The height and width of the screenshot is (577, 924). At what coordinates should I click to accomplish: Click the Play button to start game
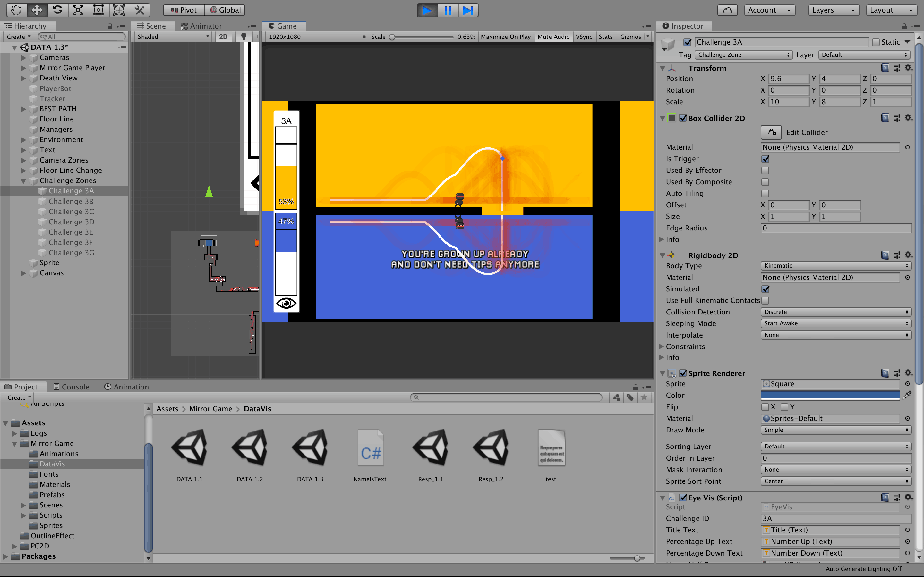tap(426, 9)
